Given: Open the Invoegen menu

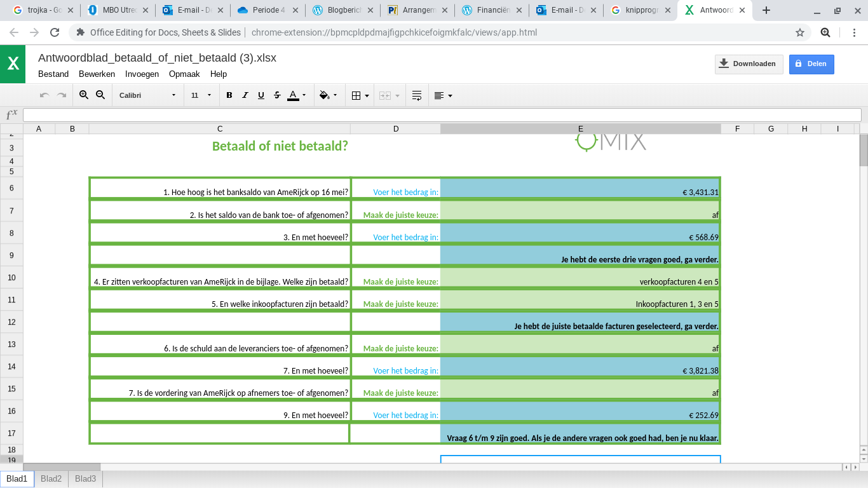Looking at the screenshot, I should click(x=142, y=74).
